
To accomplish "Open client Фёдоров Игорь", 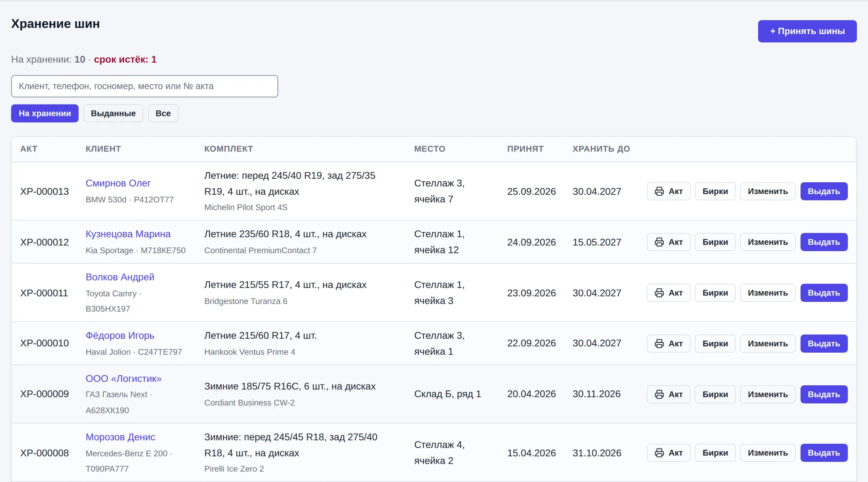I will click(120, 336).
